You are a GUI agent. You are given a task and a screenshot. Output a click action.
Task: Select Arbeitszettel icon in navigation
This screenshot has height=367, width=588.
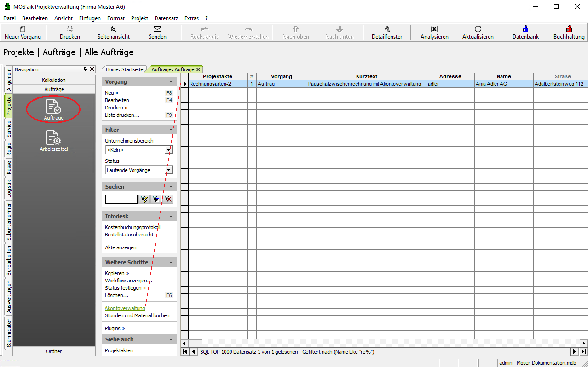coord(54,141)
